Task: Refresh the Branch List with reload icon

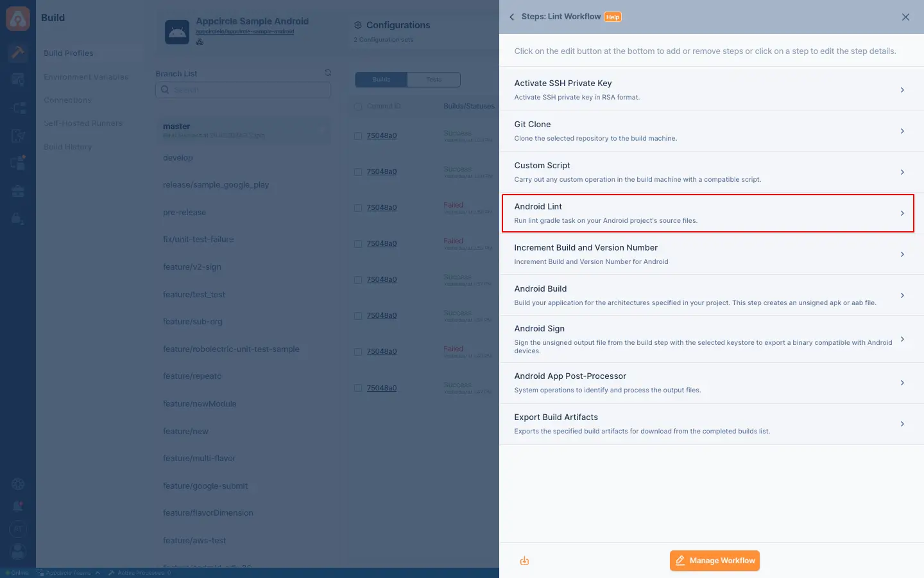Action: (328, 73)
